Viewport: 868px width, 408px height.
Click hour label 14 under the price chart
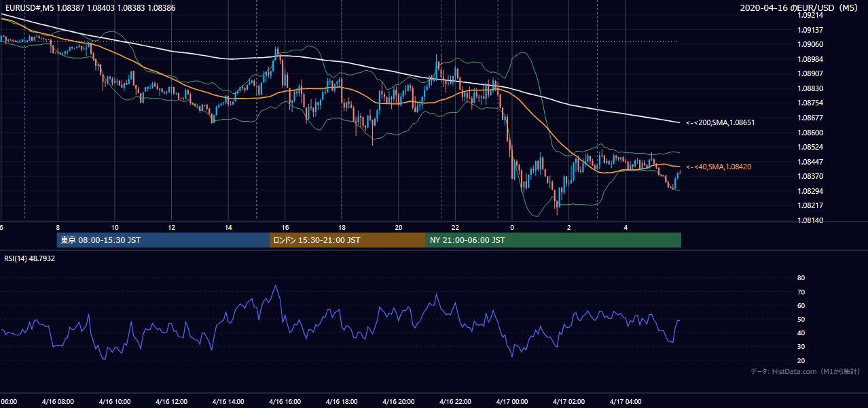(228, 227)
